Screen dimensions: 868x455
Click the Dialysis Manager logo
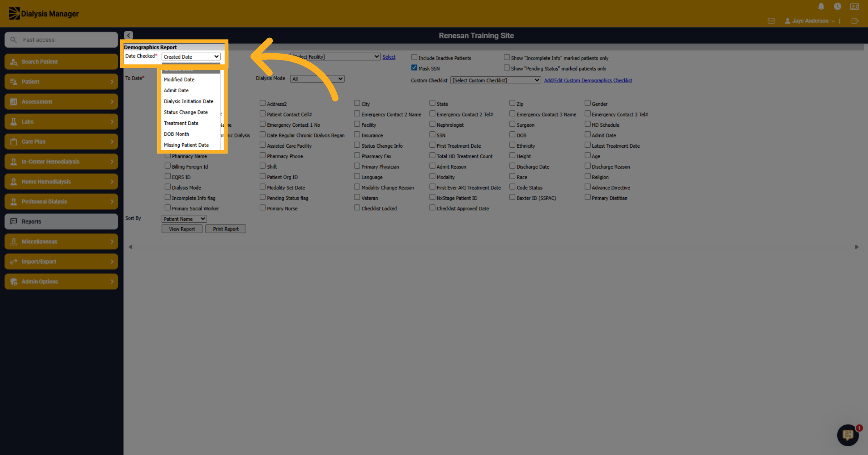(x=44, y=13)
